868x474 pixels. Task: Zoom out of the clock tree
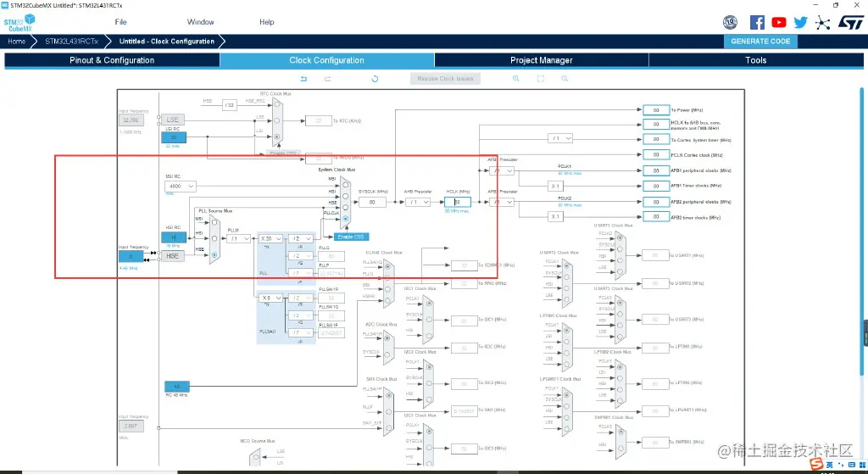(565, 79)
